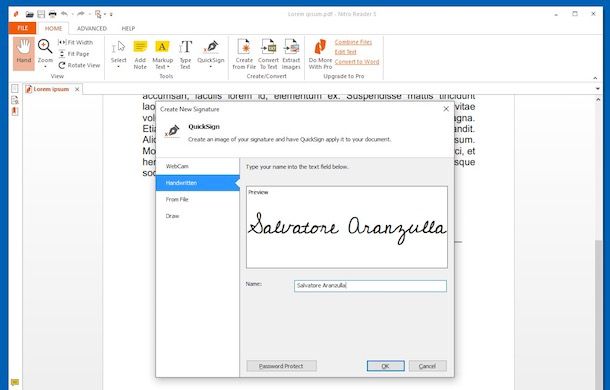
Task: Click Rotate View
Action: 79,65
